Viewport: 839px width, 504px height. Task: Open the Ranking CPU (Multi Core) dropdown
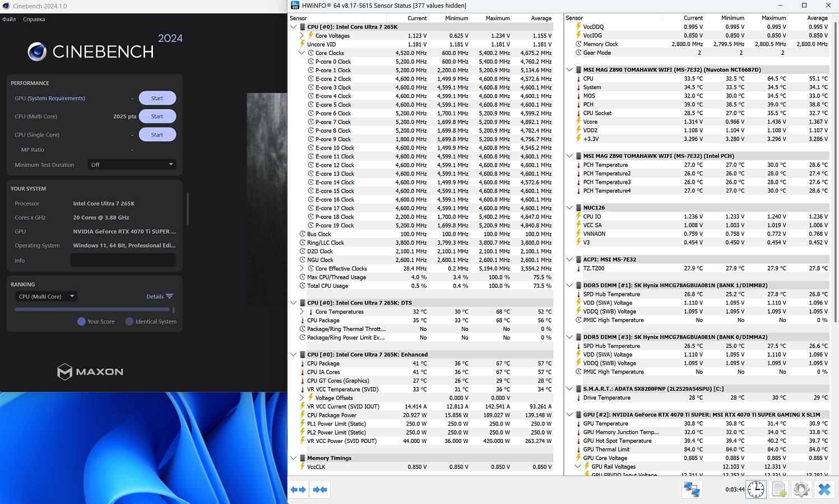[46, 296]
